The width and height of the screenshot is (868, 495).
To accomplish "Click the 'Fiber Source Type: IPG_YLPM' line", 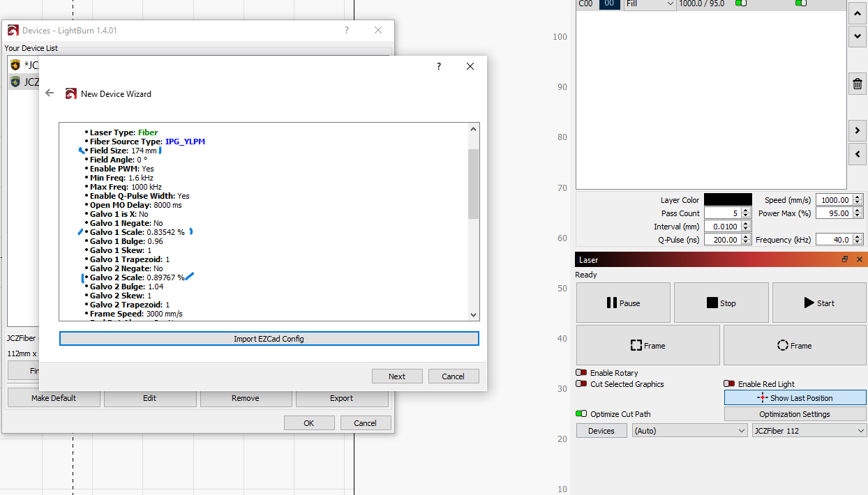I will 147,142.
